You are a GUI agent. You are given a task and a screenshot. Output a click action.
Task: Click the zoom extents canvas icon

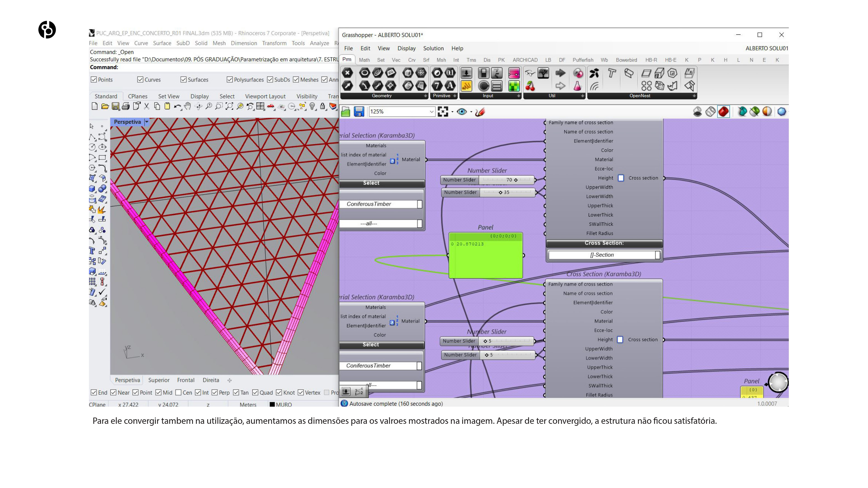click(443, 111)
